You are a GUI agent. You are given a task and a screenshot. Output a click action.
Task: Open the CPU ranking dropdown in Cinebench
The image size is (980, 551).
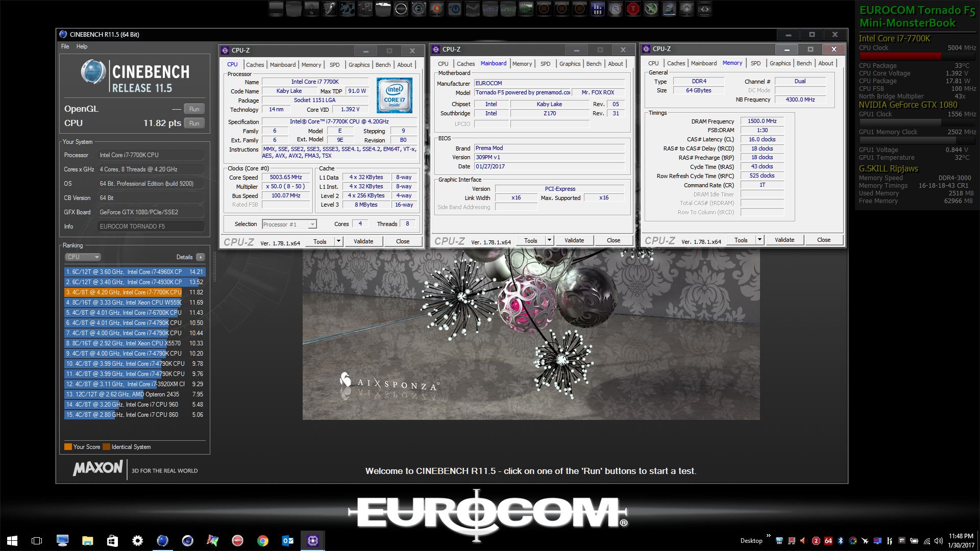point(83,257)
